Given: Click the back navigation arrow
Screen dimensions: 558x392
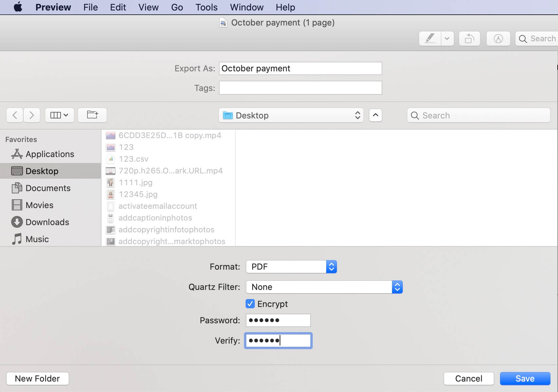Looking at the screenshot, I should coord(15,115).
